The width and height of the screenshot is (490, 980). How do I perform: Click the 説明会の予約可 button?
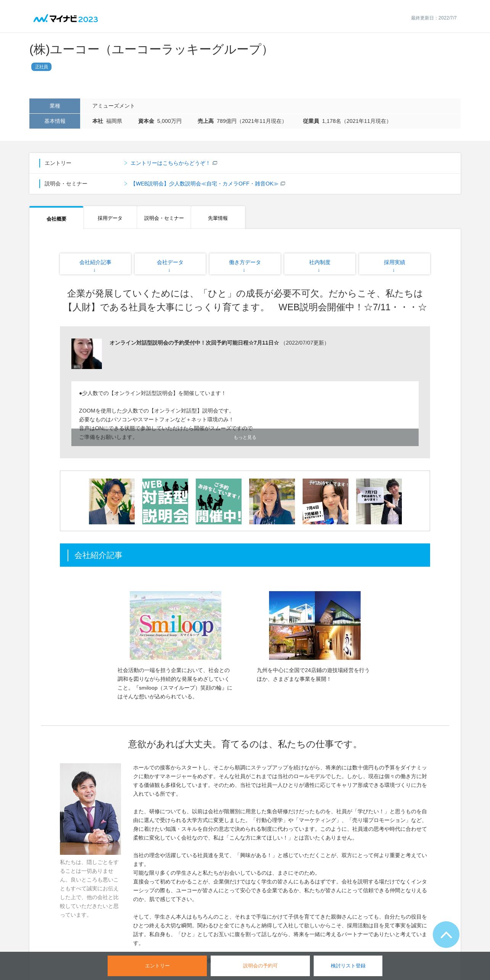[260, 966]
